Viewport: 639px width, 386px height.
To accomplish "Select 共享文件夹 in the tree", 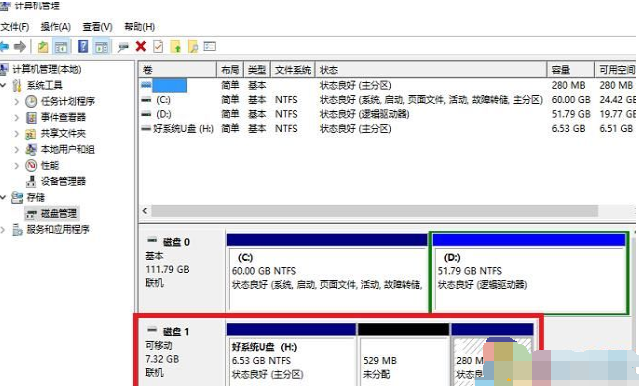I will click(x=63, y=133).
